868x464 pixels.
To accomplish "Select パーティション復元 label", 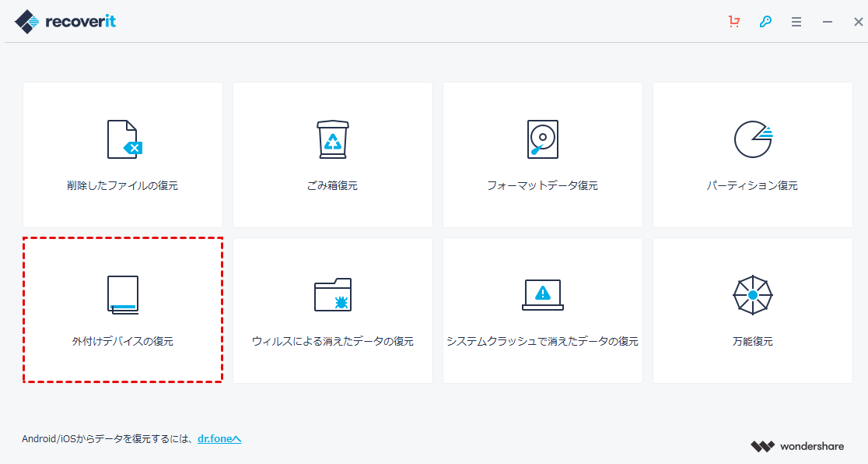I will pyautogui.click(x=752, y=186).
